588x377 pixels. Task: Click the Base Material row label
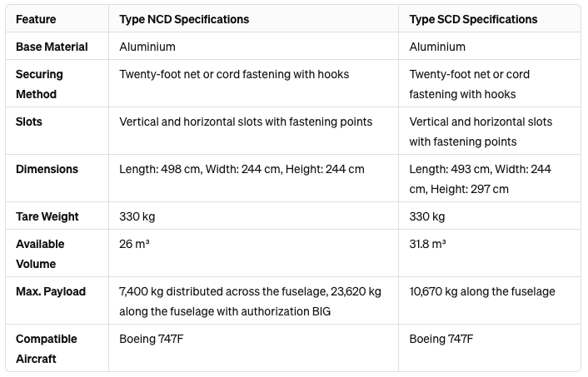click(52, 47)
